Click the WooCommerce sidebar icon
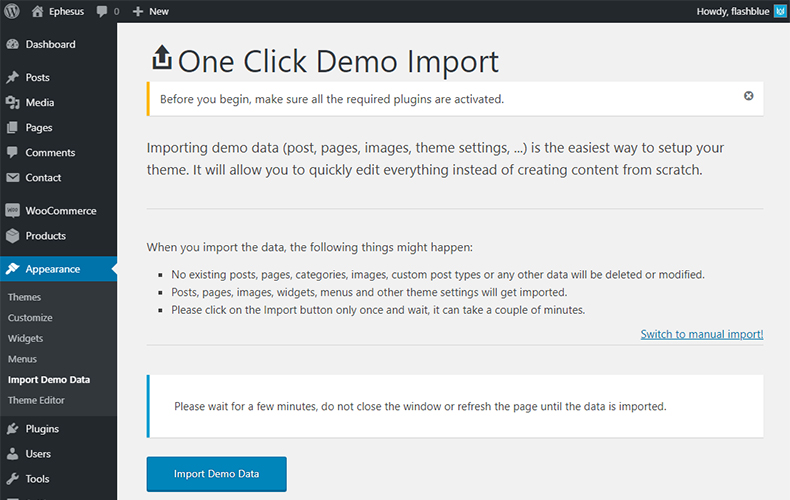This screenshot has height=500, width=790. pos(13,211)
